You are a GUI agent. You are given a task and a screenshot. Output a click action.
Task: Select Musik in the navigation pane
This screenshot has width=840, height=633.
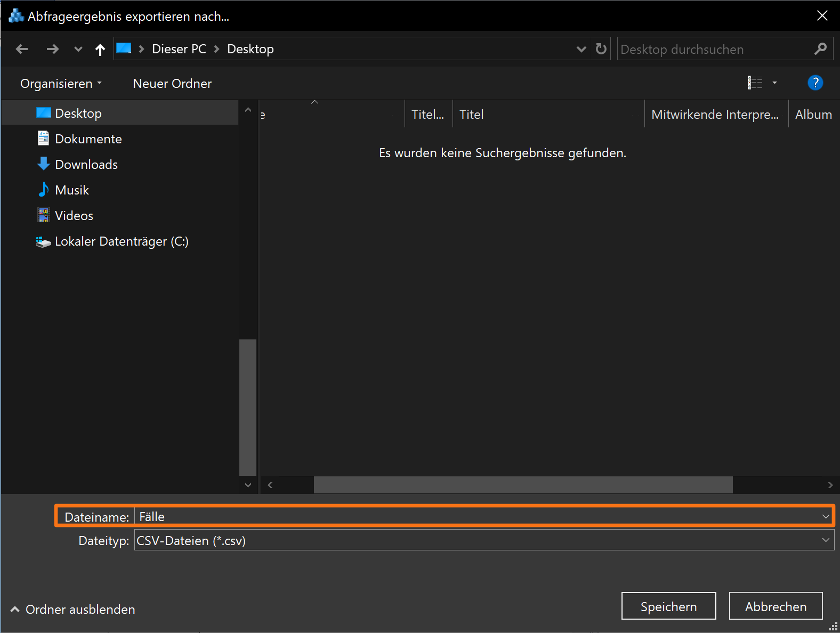(x=71, y=190)
